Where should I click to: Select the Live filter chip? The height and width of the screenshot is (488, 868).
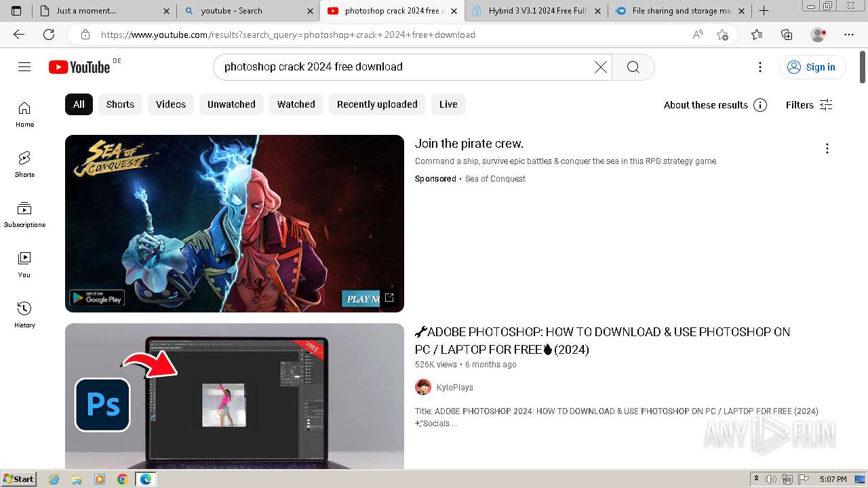coord(448,104)
